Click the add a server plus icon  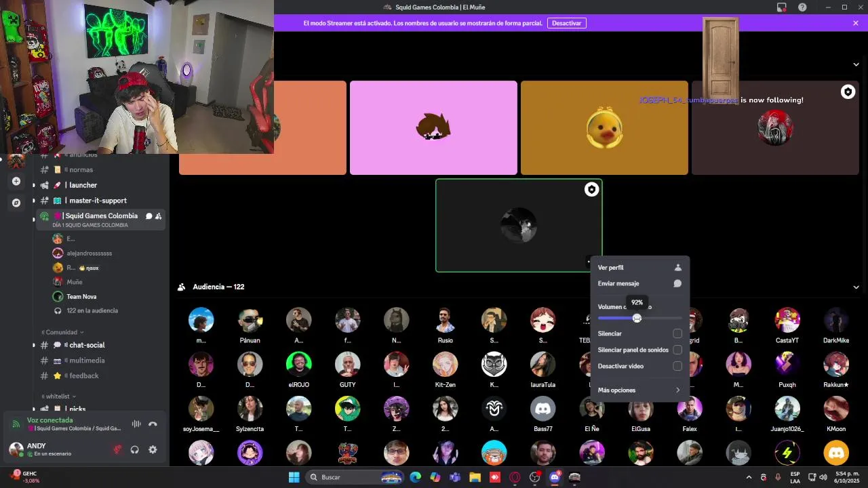(x=16, y=181)
